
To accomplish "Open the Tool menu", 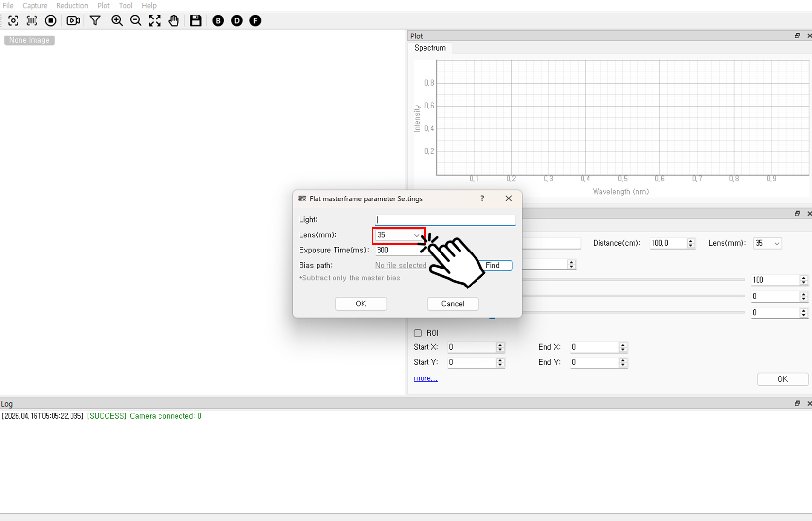I will click(x=125, y=6).
